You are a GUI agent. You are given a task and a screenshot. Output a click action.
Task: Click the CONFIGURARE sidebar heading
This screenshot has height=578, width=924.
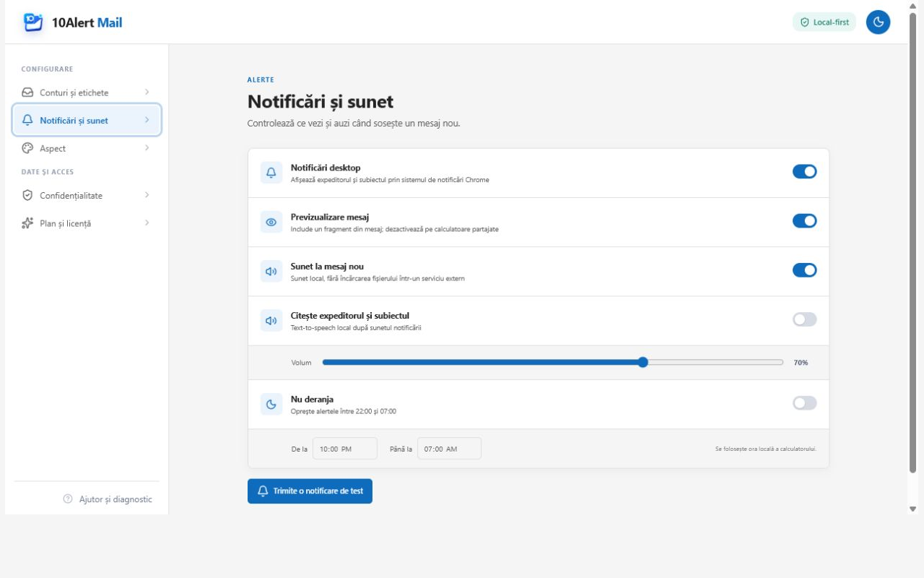pyautogui.click(x=47, y=69)
